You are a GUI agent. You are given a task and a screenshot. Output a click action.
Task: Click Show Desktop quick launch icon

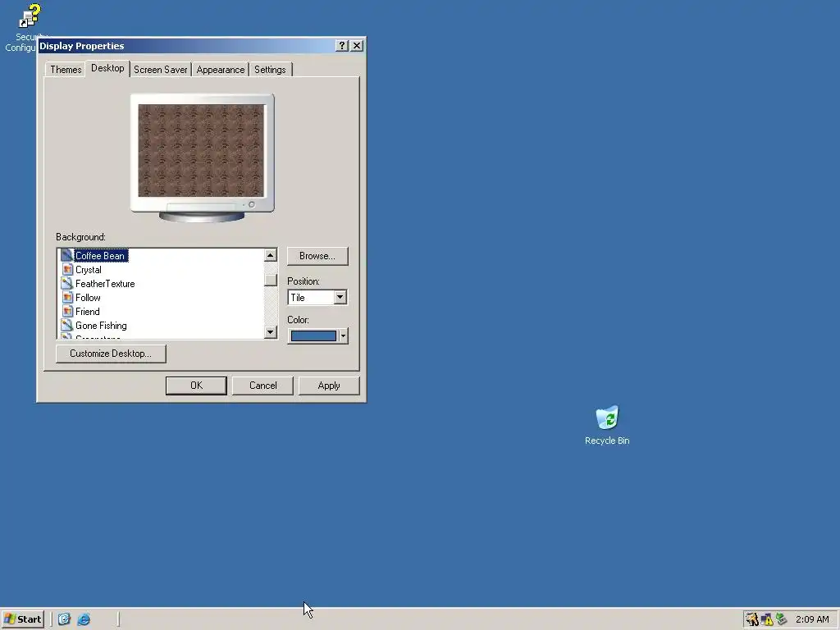coord(64,619)
